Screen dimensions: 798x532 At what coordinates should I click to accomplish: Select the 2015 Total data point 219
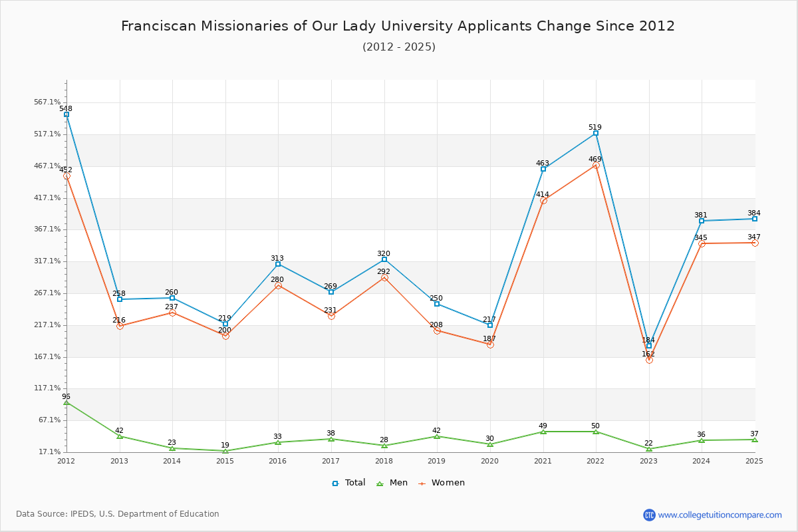coord(225,324)
